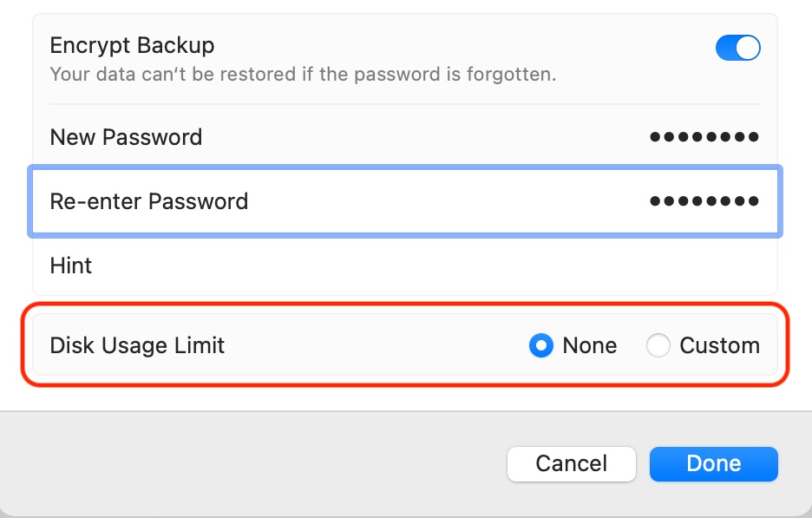Screen dimensions: 812x518
Task: Click the Done button
Action: [x=713, y=464]
